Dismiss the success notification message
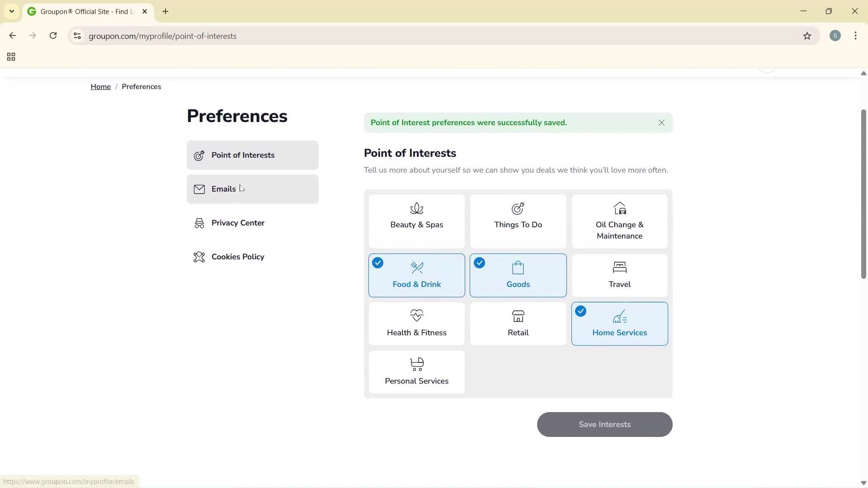This screenshot has width=868, height=488. pyautogui.click(x=661, y=122)
